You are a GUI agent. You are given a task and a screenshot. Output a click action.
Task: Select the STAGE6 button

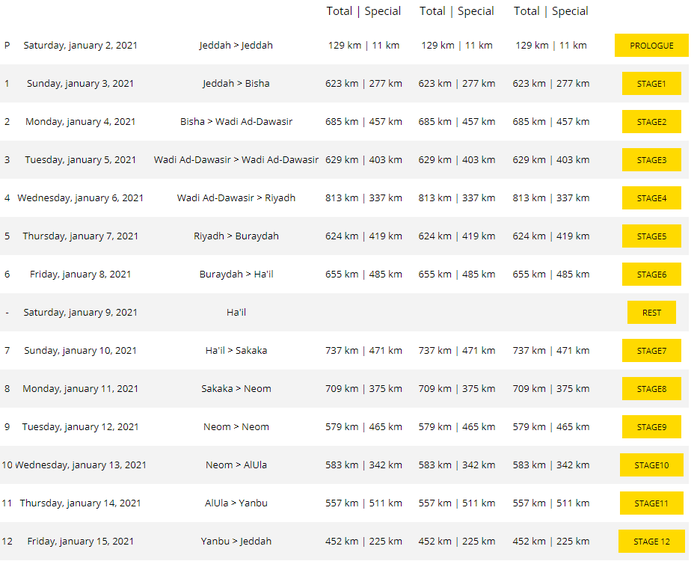tap(651, 274)
